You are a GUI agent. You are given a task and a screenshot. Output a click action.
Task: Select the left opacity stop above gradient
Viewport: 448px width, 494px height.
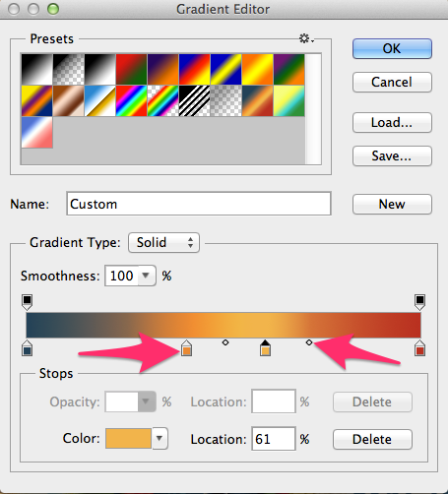(27, 302)
